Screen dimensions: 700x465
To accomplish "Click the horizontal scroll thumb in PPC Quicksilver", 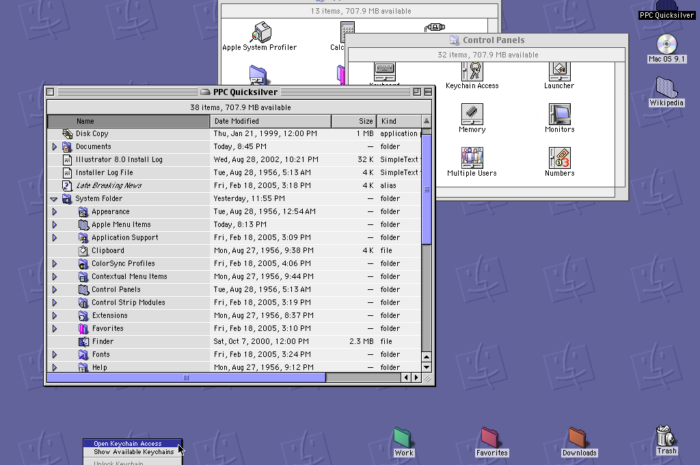I will click(x=186, y=378).
